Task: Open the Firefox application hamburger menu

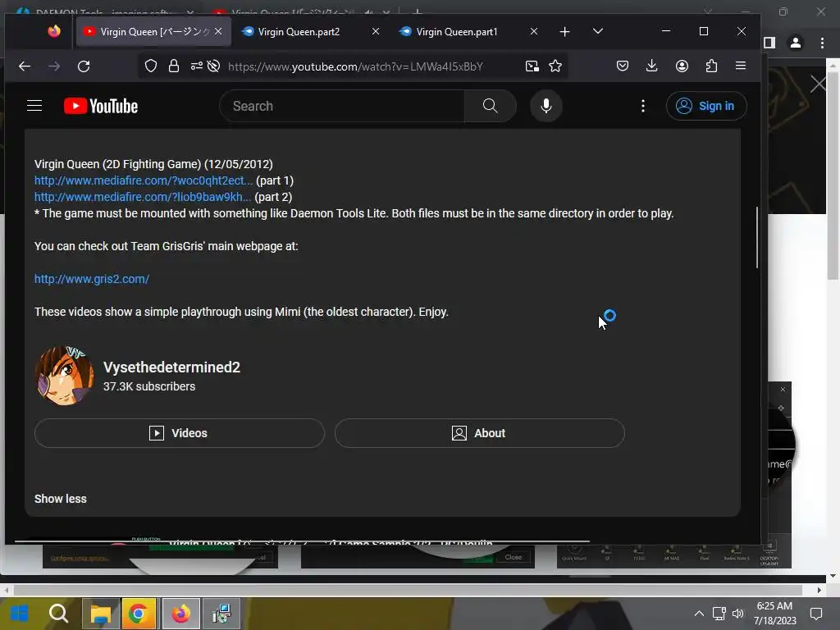Action: 741,66
